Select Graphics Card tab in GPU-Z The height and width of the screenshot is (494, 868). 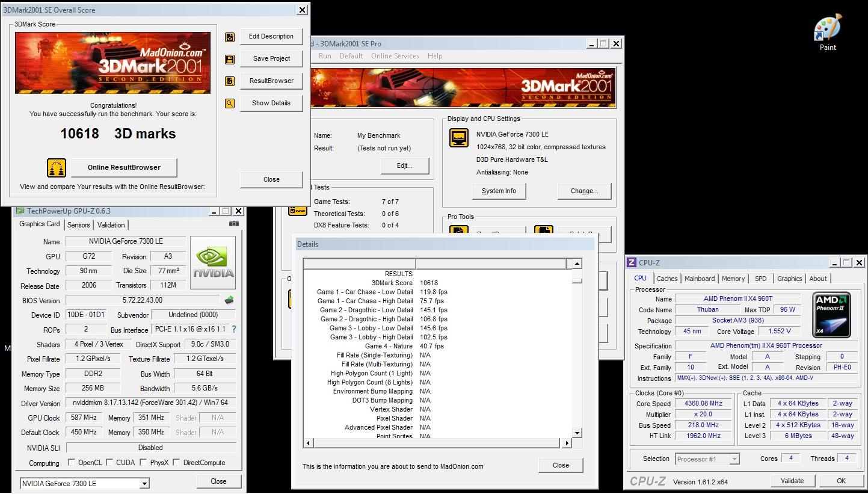click(40, 224)
